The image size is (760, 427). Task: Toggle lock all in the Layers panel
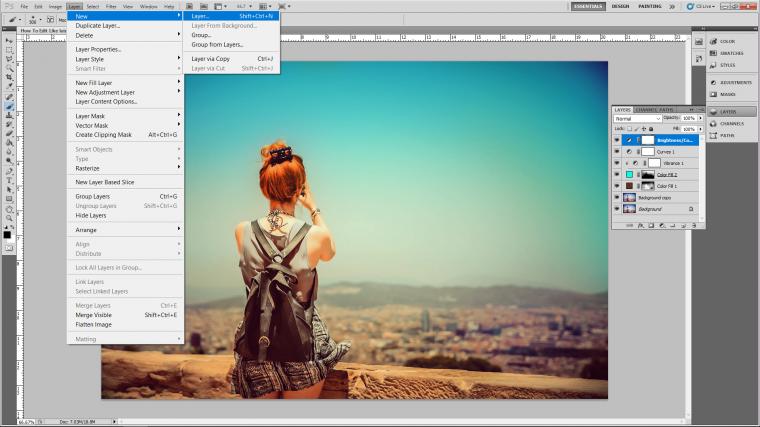tap(651, 129)
